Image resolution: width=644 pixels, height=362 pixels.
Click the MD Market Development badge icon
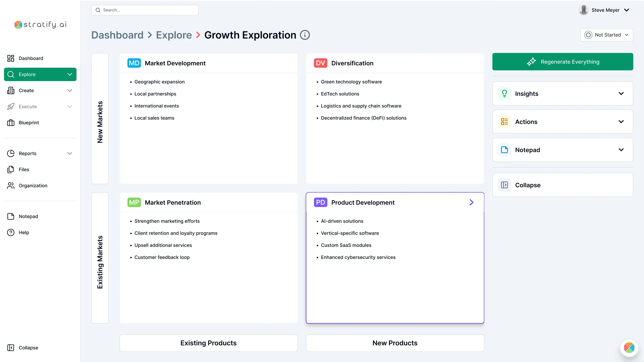(x=134, y=63)
